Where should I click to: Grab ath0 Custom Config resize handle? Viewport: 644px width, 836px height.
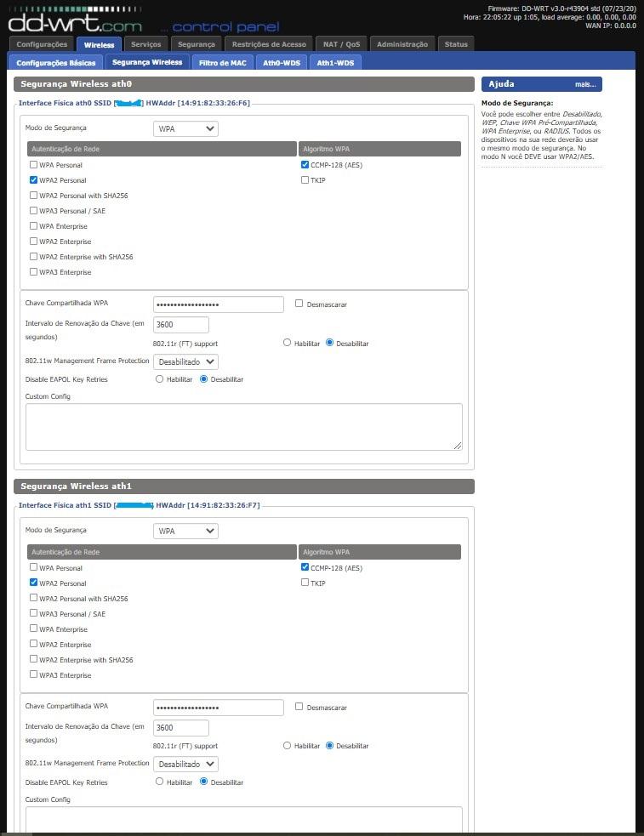458,446
